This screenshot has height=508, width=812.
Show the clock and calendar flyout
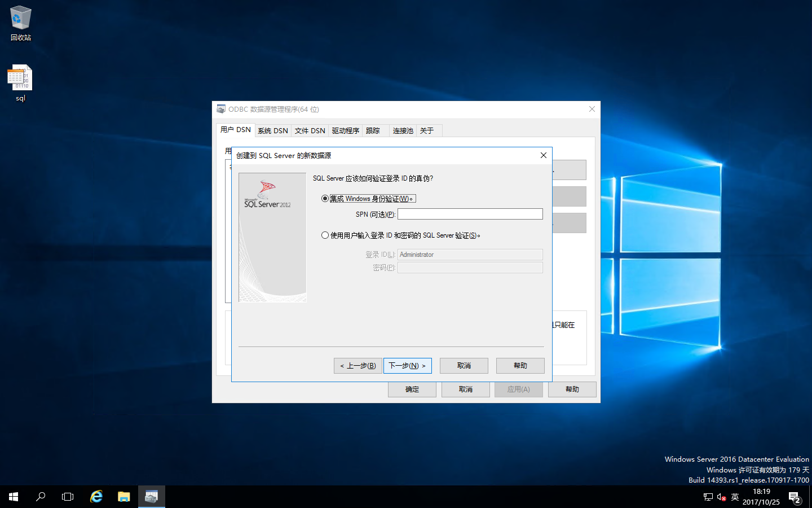(x=761, y=497)
